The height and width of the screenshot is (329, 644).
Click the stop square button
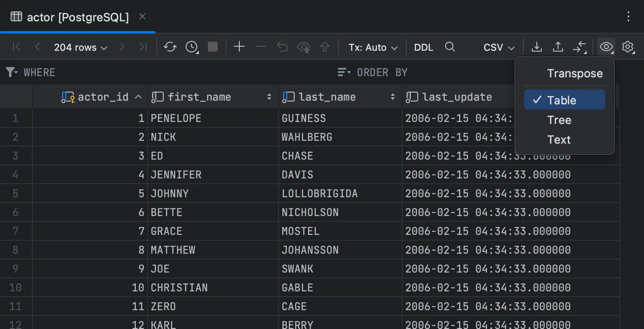click(x=213, y=47)
